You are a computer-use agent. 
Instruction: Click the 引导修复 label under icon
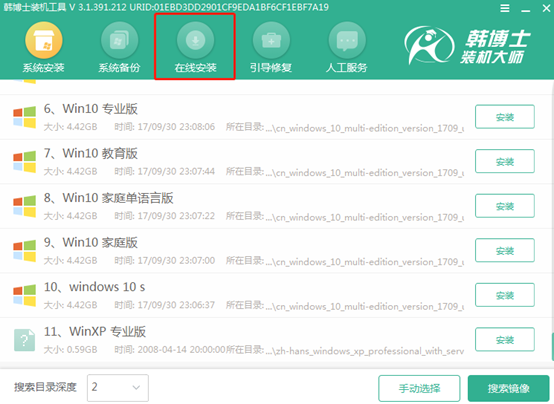pos(271,68)
